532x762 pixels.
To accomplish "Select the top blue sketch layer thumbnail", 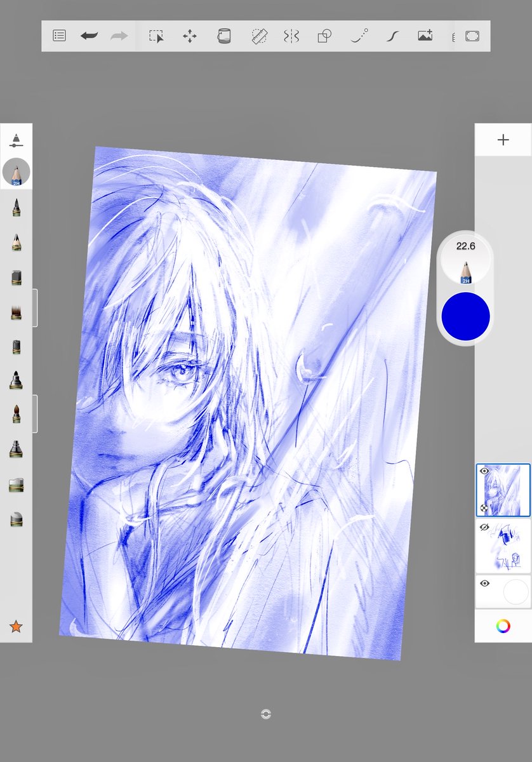I will point(504,491).
